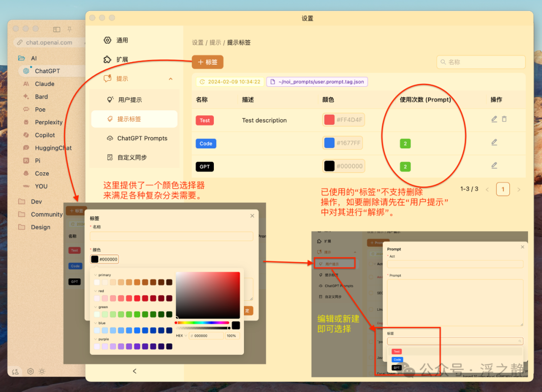
Task: Go to next page with right chevron
Action: click(519, 189)
